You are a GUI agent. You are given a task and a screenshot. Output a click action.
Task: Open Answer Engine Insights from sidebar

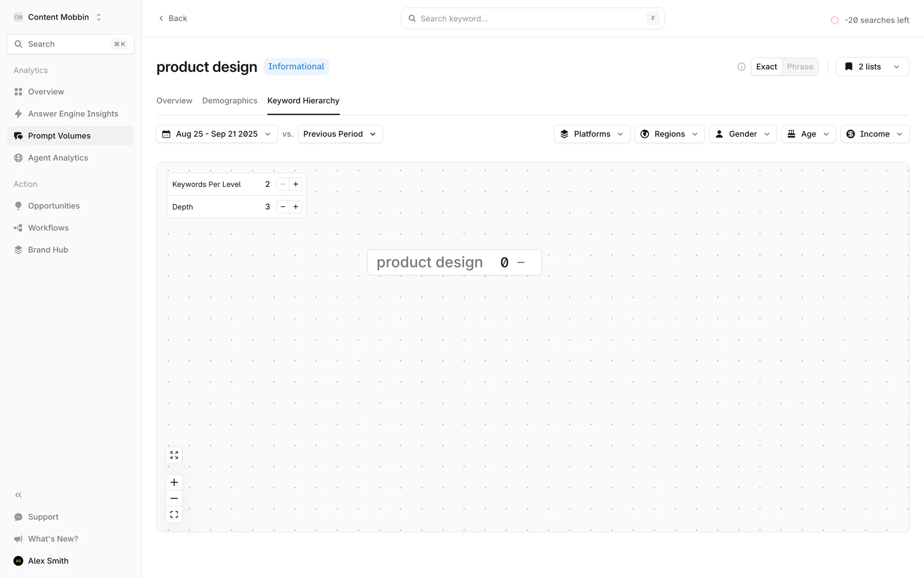pyautogui.click(x=73, y=114)
